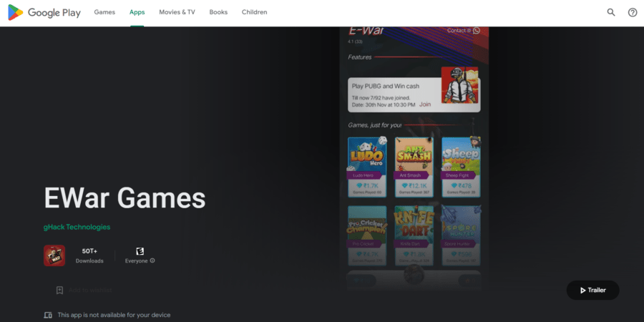
Task: Click the Sheep Fight game card
Action: (461, 167)
